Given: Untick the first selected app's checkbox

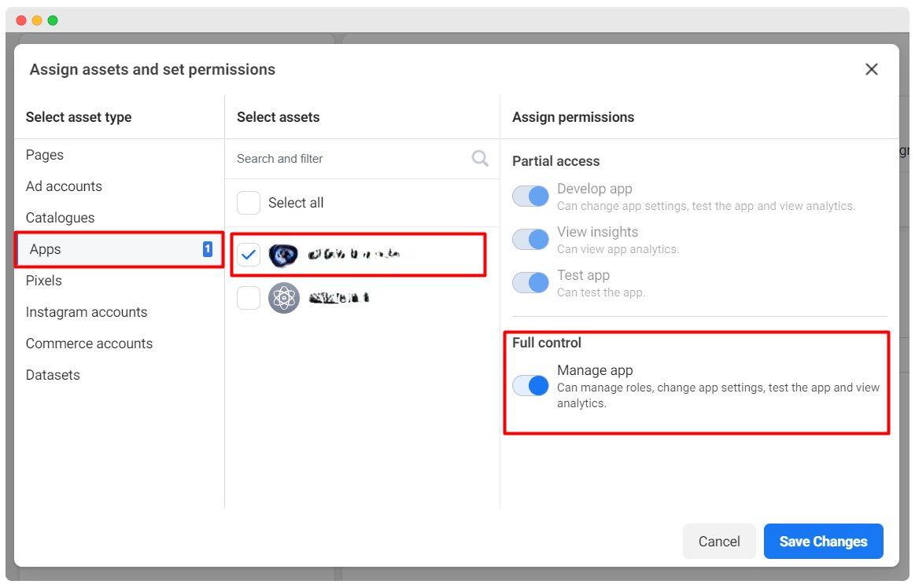Looking at the screenshot, I should coord(249,255).
